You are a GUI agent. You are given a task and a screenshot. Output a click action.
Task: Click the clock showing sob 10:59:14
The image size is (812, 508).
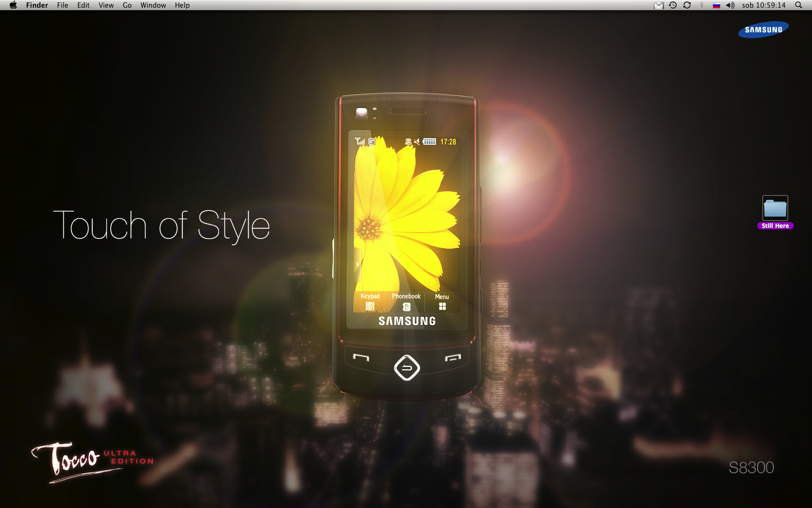coord(764,5)
